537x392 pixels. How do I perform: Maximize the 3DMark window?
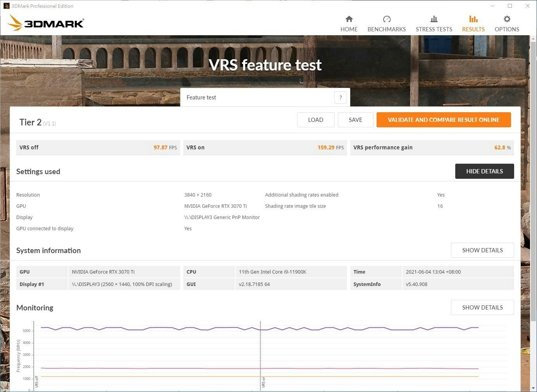pos(510,6)
